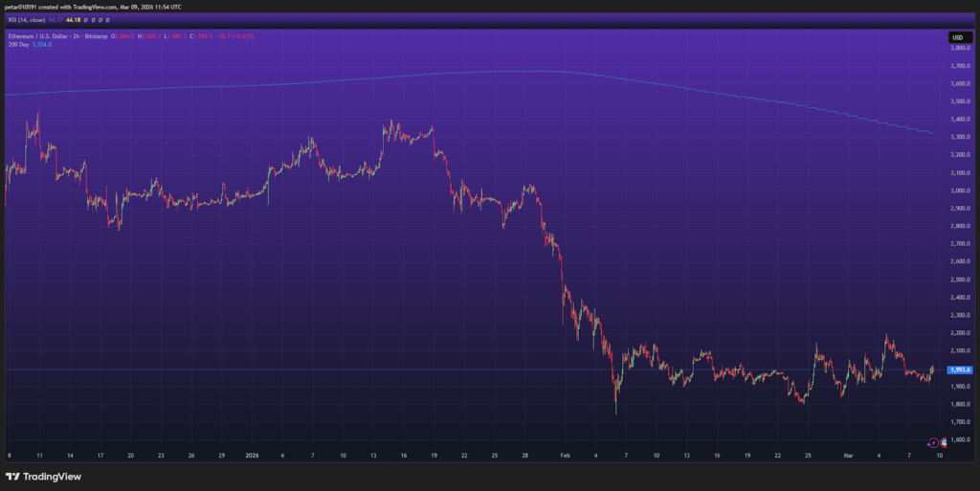Click the purple lightning event icon
Screen dimensions: 980x491
[933, 442]
